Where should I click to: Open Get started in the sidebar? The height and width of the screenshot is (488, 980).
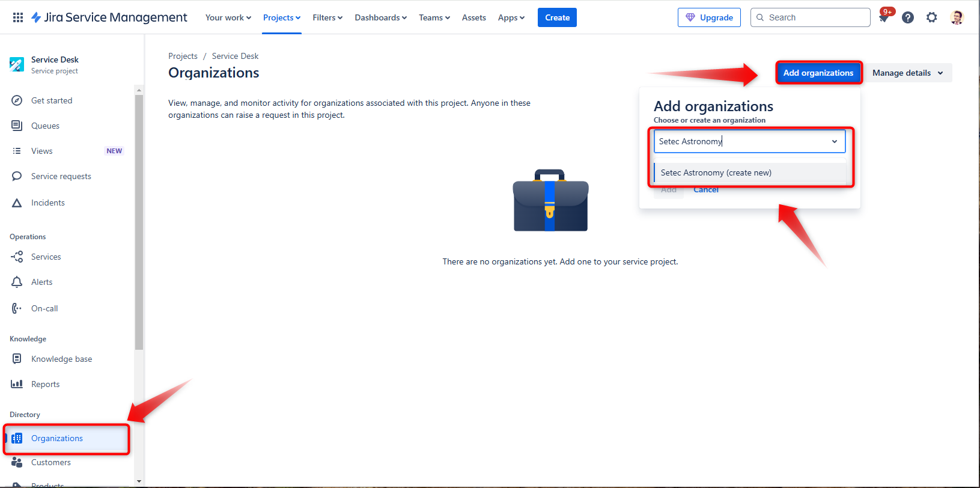click(x=52, y=100)
